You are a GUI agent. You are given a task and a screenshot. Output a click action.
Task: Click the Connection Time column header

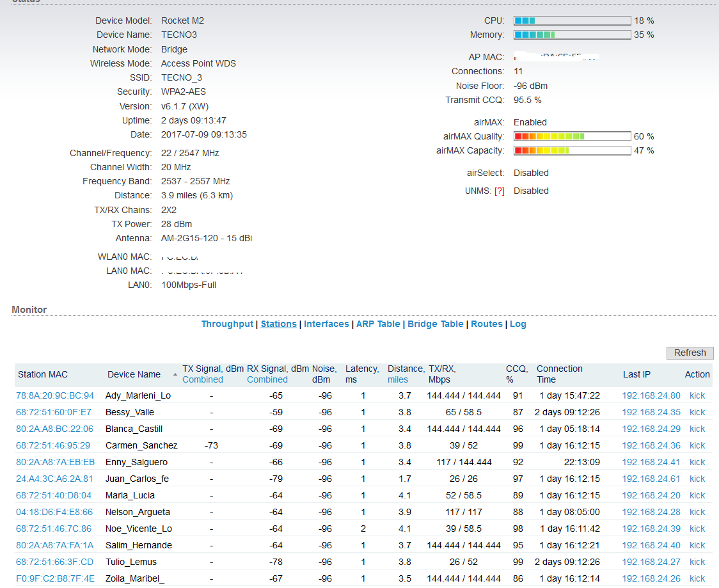[560, 374]
